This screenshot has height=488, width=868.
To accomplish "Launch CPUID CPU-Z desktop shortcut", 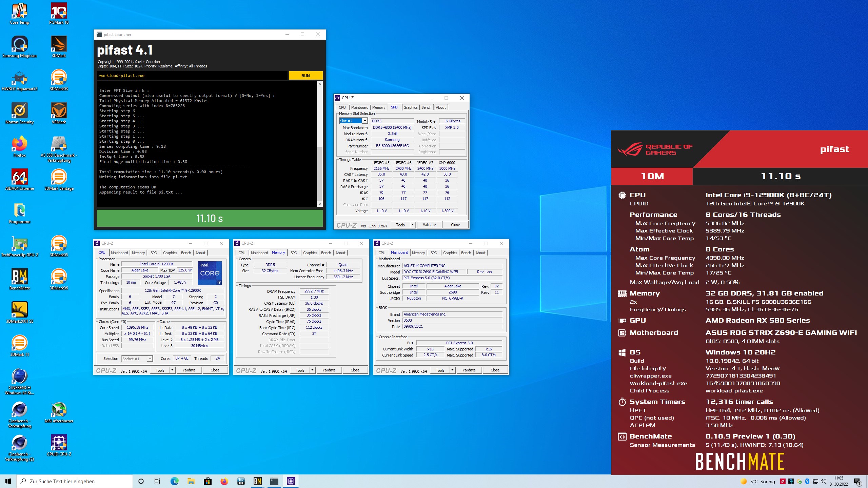I will click(x=59, y=445).
